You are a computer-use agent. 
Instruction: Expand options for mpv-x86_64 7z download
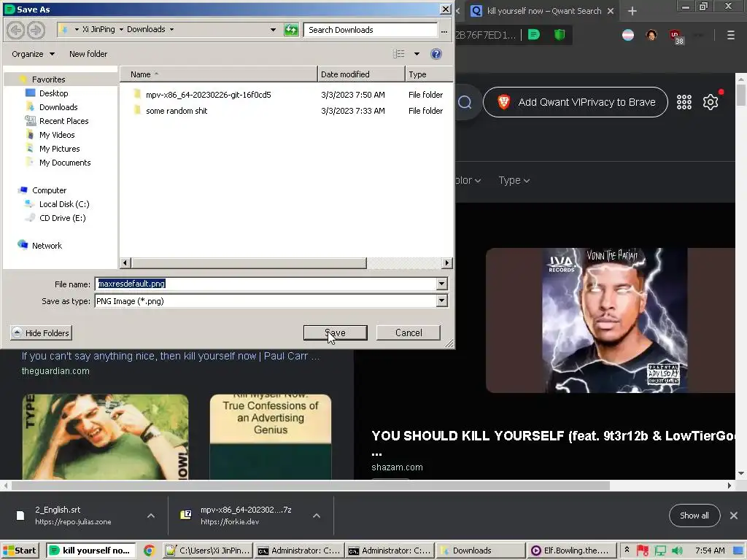(317, 516)
